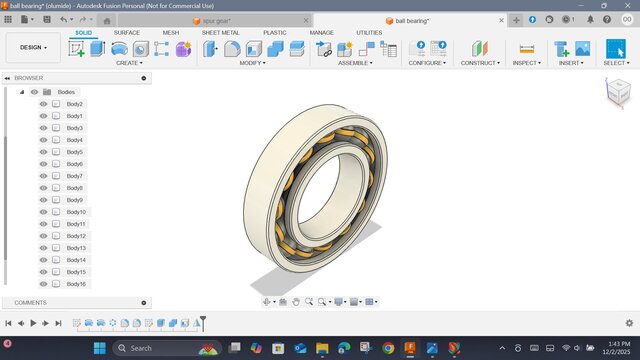640x360 pixels.
Task: Switch to the PLASTIC tab
Action: pyautogui.click(x=275, y=33)
